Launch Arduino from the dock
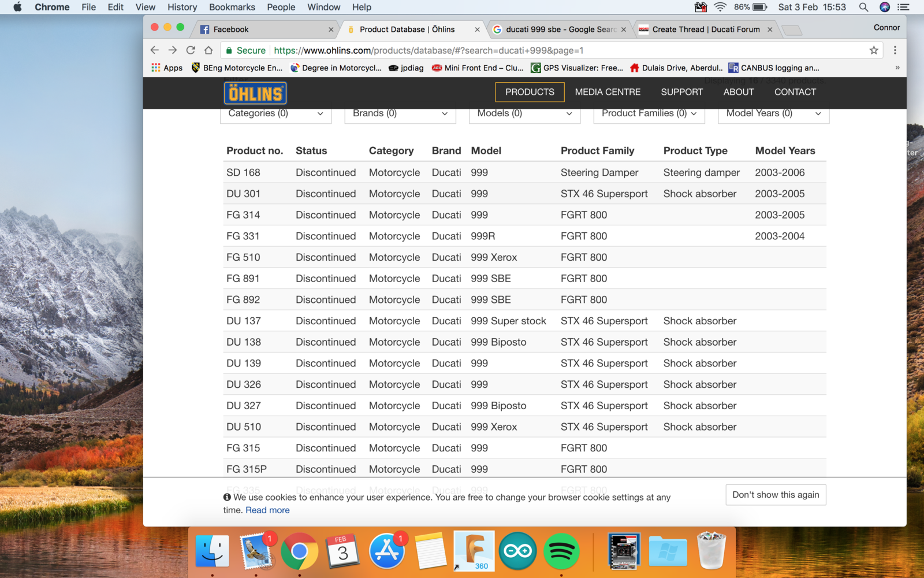This screenshot has width=924, height=578. tap(518, 551)
